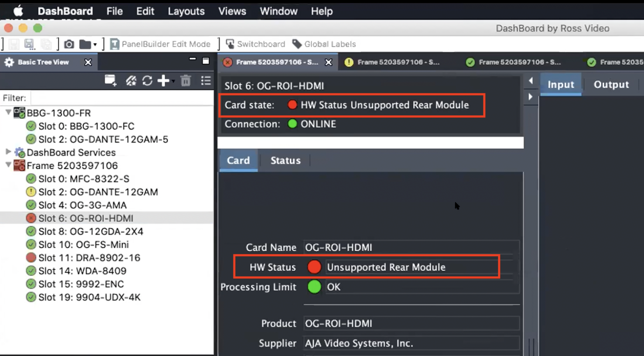Image resolution: width=644 pixels, height=356 pixels.
Task: Close the Basic Tree View tab
Action: click(88, 62)
